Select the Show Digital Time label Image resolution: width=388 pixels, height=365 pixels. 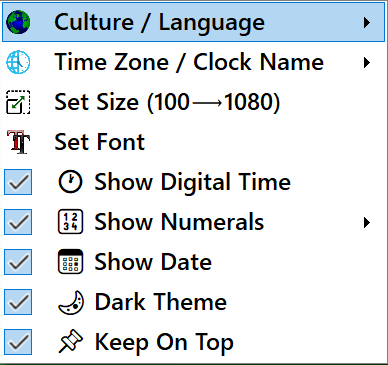[x=193, y=182]
